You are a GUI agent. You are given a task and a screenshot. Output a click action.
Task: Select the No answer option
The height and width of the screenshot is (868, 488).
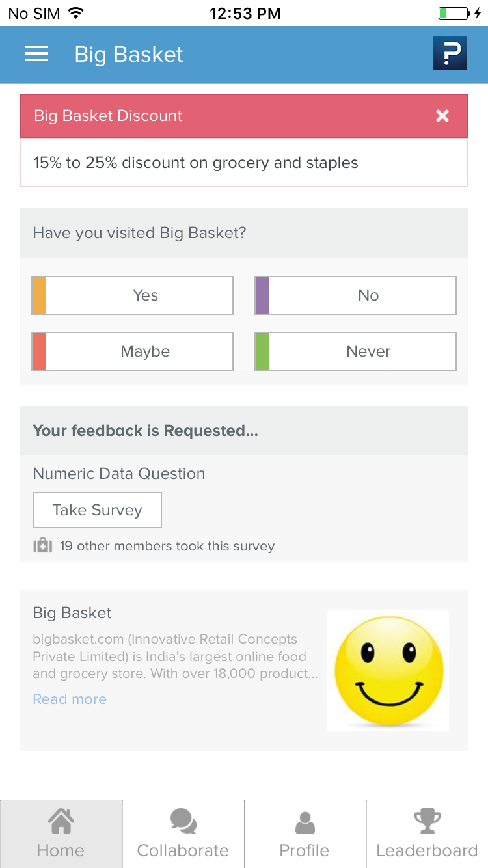(355, 295)
